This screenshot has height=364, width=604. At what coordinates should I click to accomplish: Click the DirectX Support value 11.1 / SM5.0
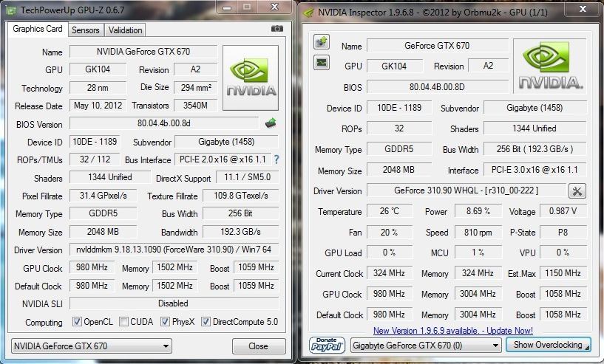[x=247, y=177]
